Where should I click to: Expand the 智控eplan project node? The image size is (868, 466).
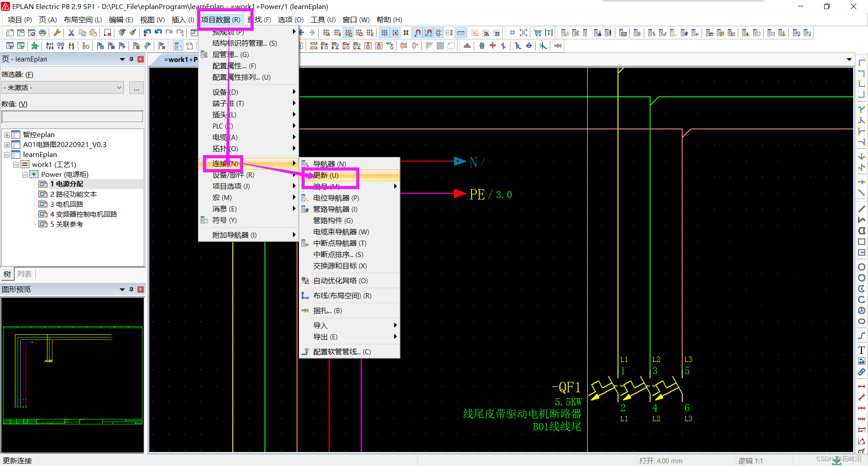click(7, 135)
